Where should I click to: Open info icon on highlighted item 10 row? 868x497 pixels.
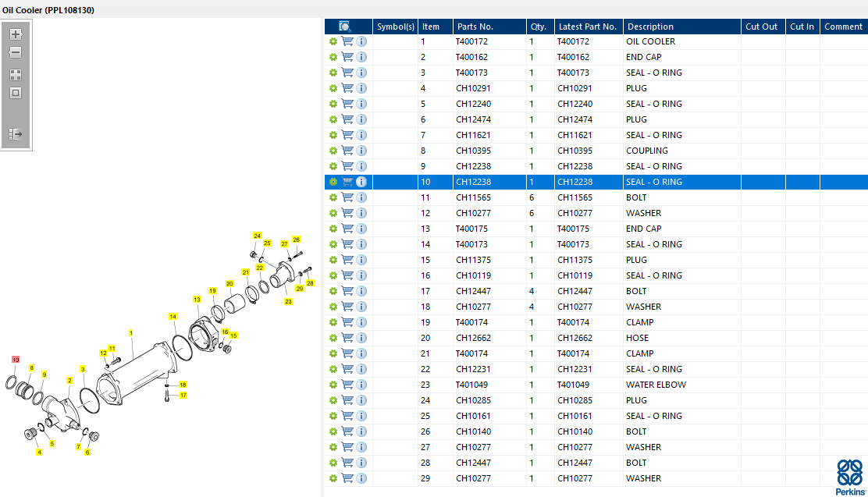(x=361, y=182)
